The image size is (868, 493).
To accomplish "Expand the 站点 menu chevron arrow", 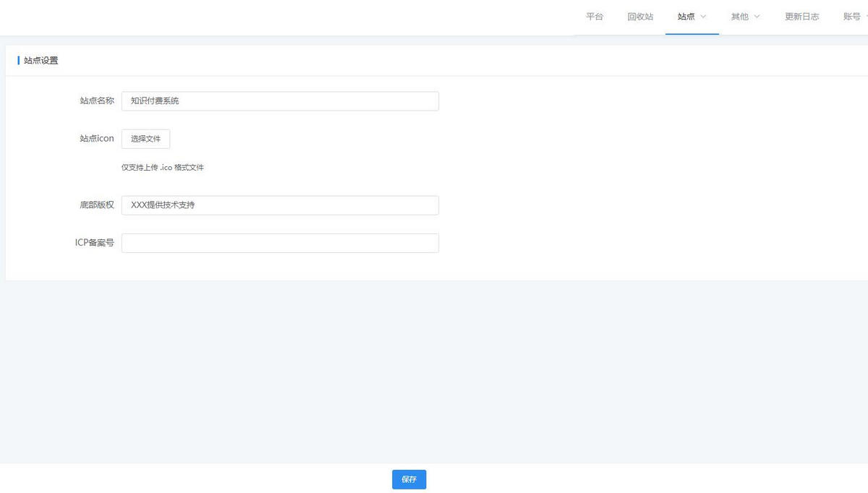I will [x=703, y=17].
